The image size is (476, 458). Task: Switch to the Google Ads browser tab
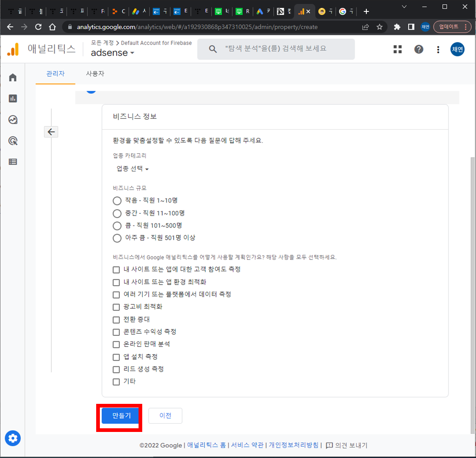coord(263,11)
